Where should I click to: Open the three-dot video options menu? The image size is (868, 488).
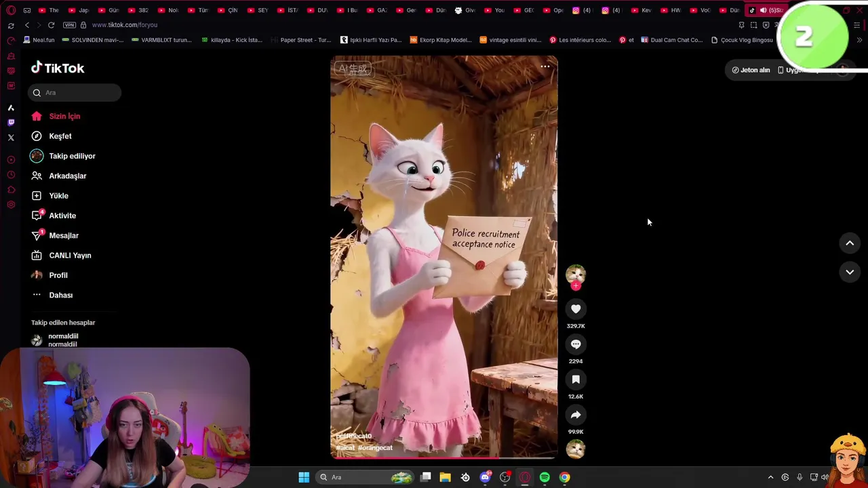(x=545, y=66)
